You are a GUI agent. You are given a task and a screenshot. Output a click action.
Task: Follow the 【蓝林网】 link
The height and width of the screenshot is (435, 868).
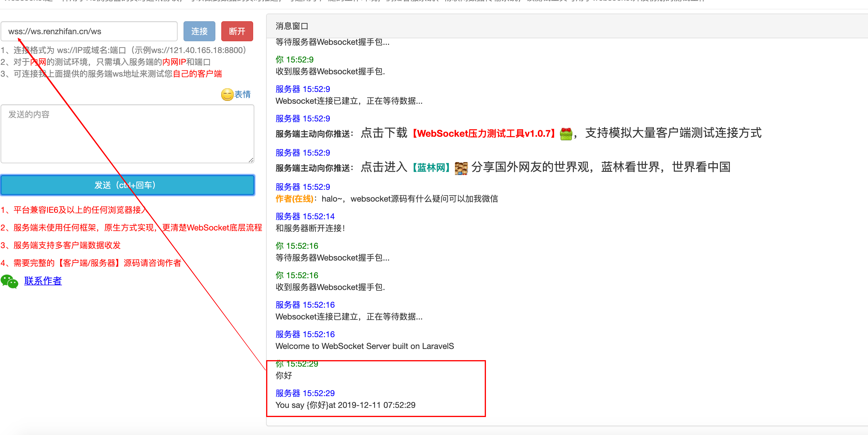[431, 167]
